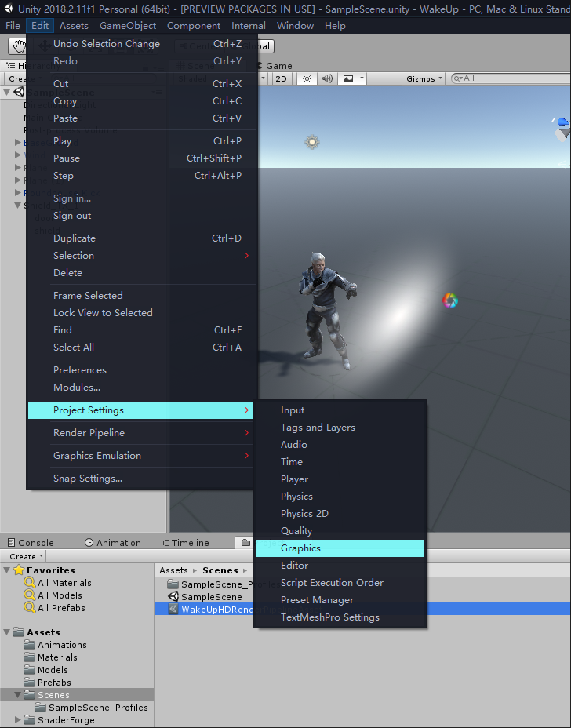The height and width of the screenshot is (728, 571).
Task: Toggle scene audio speaker icon
Action: point(327,78)
